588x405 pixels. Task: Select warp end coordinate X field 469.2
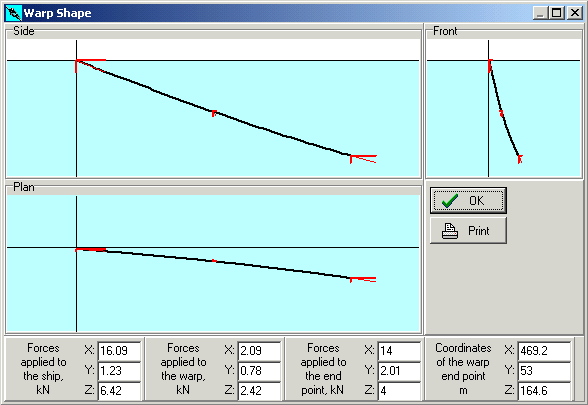(544, 351)
